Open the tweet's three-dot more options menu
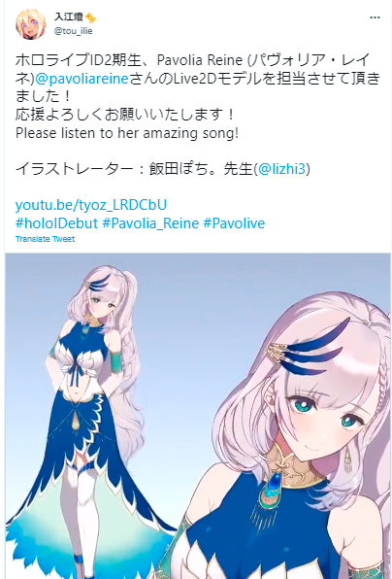The height and width of the screenshot is (579, 392). 375,17
